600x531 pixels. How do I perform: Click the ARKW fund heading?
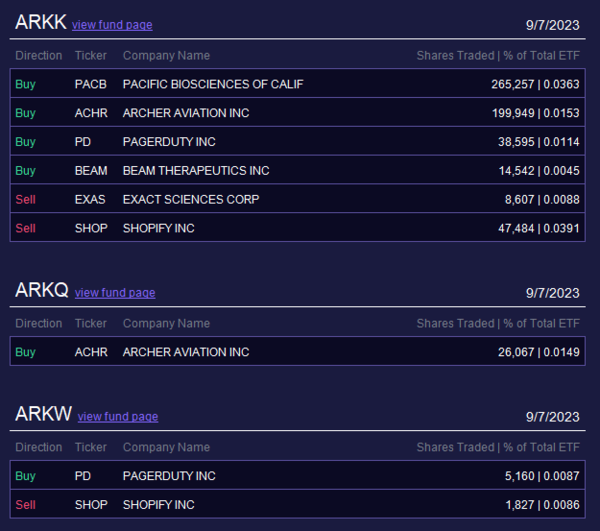(44, 414)
